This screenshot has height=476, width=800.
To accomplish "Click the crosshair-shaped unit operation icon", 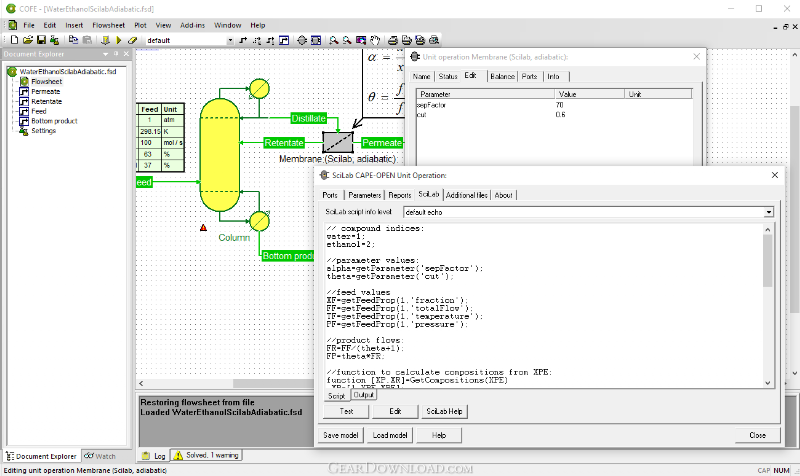I will coord(302,40).
